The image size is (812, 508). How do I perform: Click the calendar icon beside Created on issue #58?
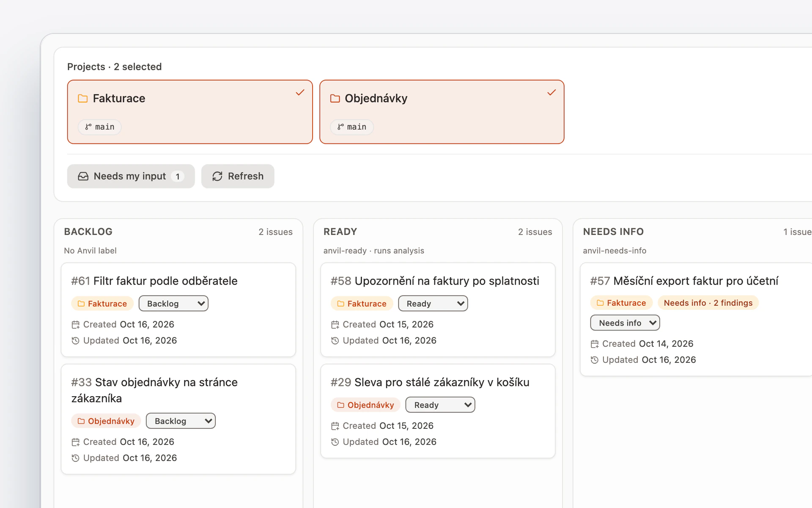point(335,325)
